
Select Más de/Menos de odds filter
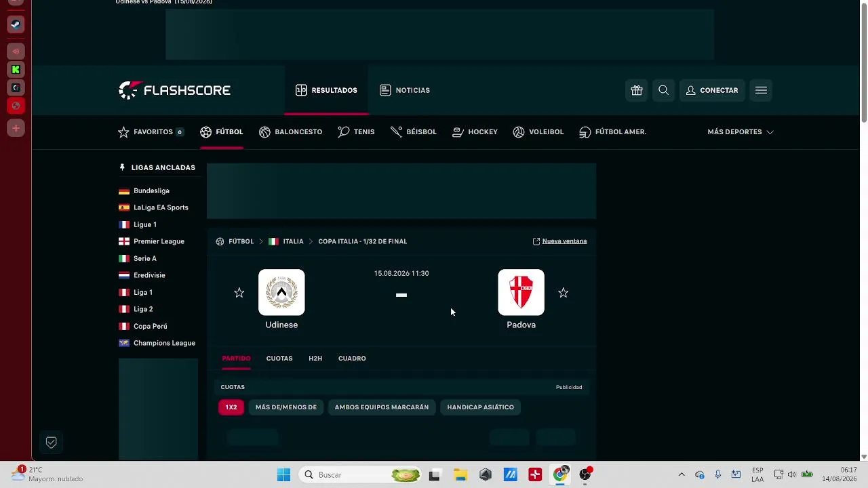click(x=286, y=407)
